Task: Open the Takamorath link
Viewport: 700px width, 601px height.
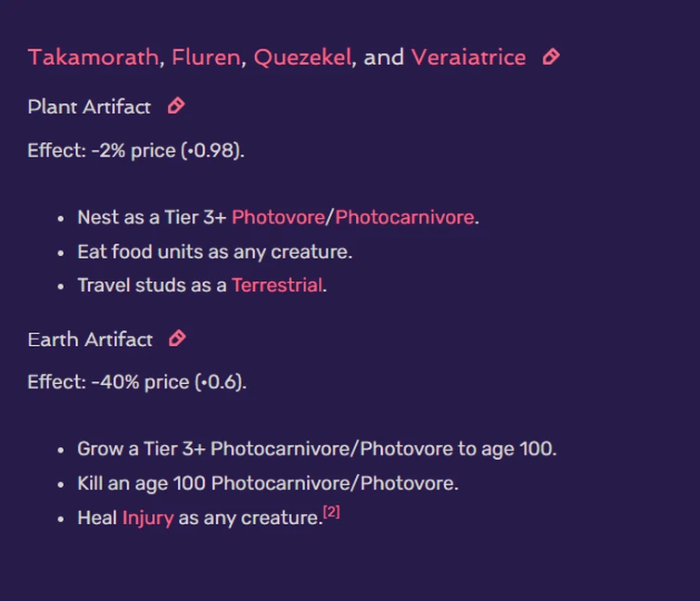Action: [93, 58]
